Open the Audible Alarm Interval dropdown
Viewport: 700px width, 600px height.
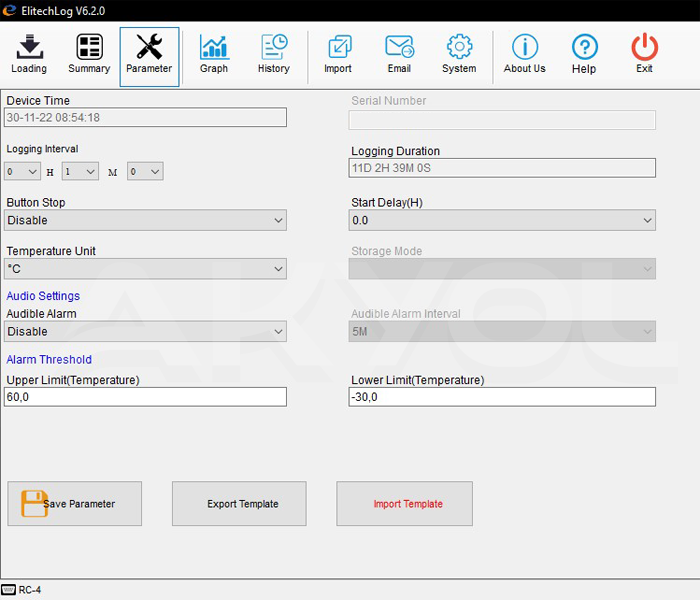(502, 331)
